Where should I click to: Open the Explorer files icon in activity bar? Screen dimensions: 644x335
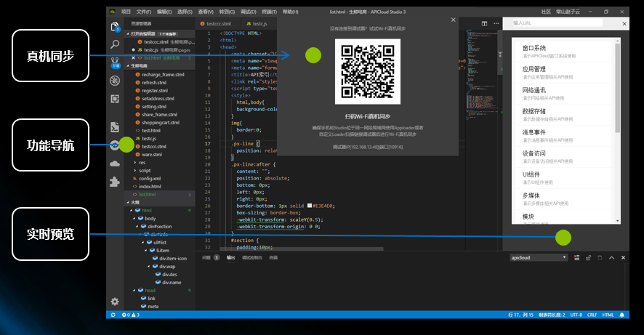tap(115, 27)
